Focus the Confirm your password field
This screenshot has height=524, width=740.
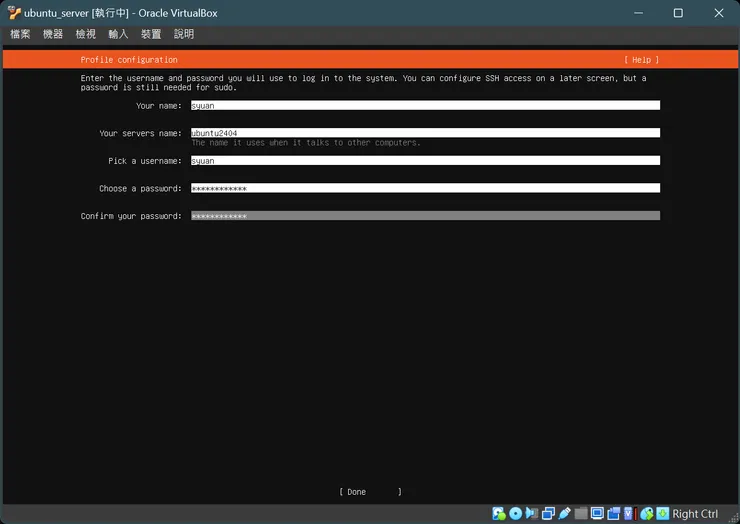pyautogui.click(x=425, y=216)
